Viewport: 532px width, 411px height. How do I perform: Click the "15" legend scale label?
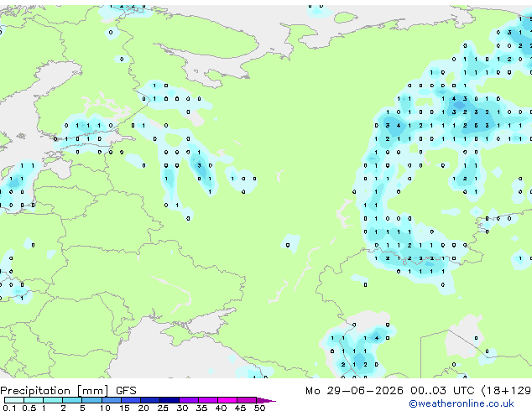click(x=124, y=408)
